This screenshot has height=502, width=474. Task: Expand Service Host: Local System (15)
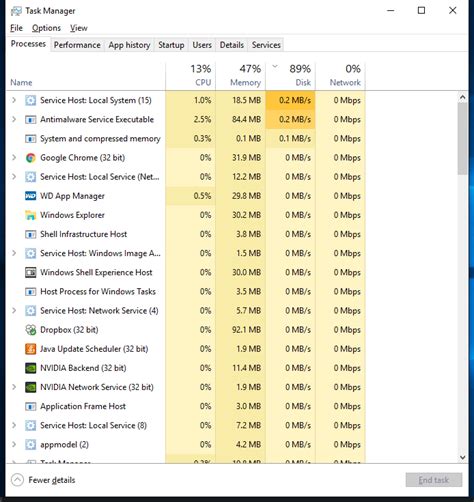click(14, 100)
